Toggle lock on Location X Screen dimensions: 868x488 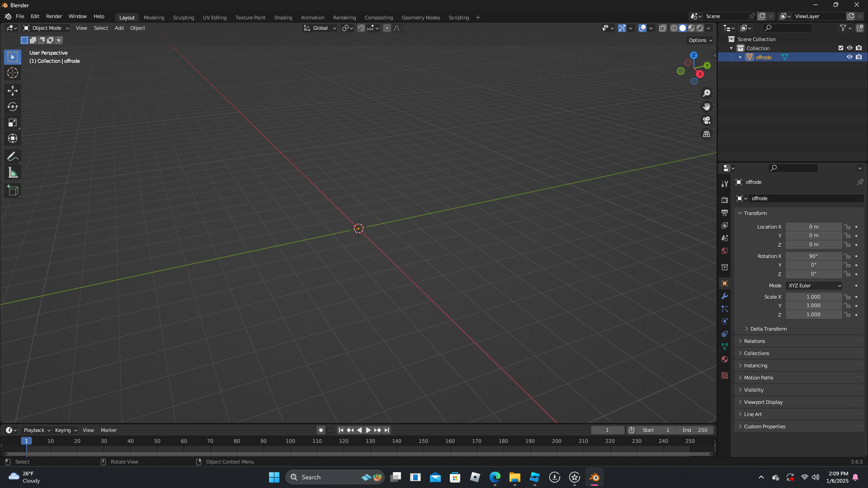(847, 227)
